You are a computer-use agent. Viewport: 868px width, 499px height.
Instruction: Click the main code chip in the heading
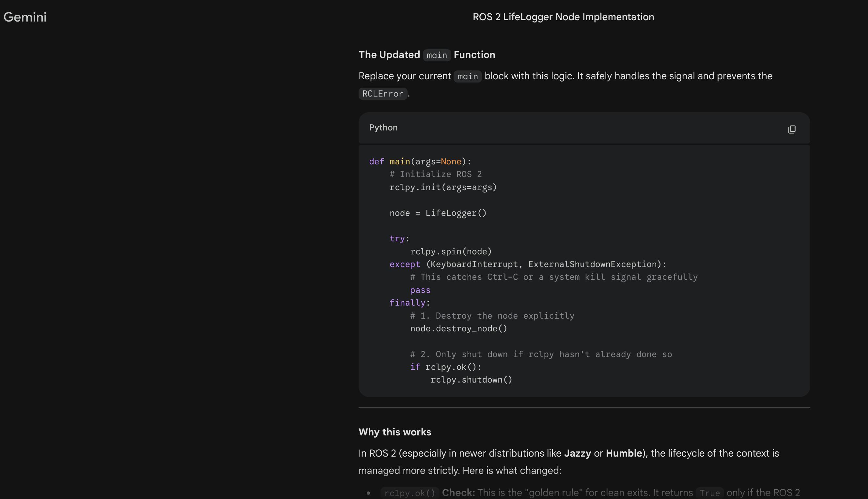point(436,55)
